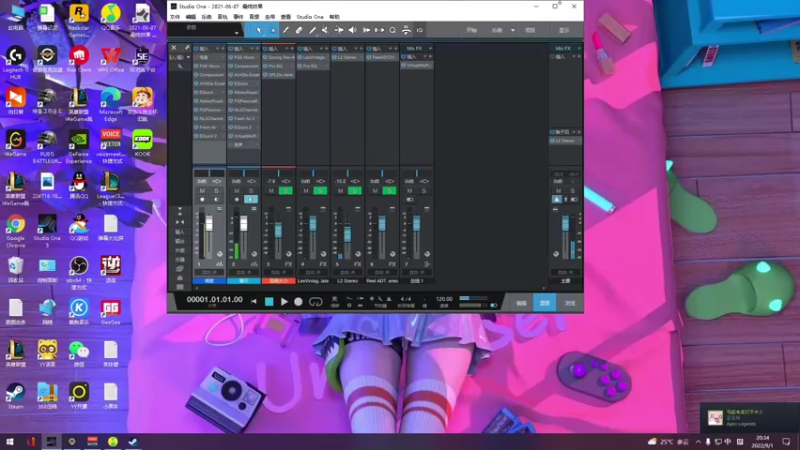This screenshot has width=800, height=450.
Task: Open the 事件 menu
Action: (238, 17)
